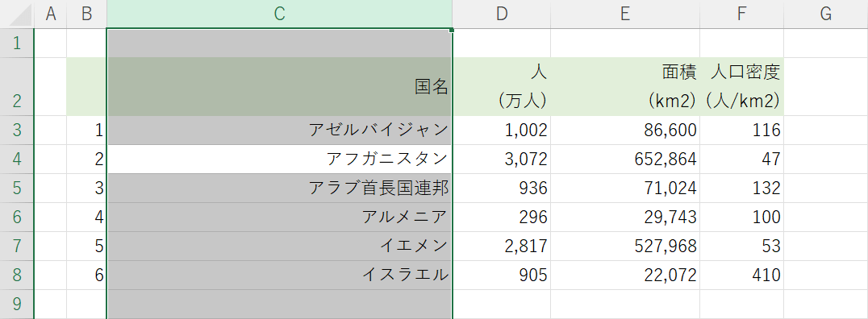Select the アルメニア cell
868x319 pixels.
pyautogui.click(x=280, y=217)
